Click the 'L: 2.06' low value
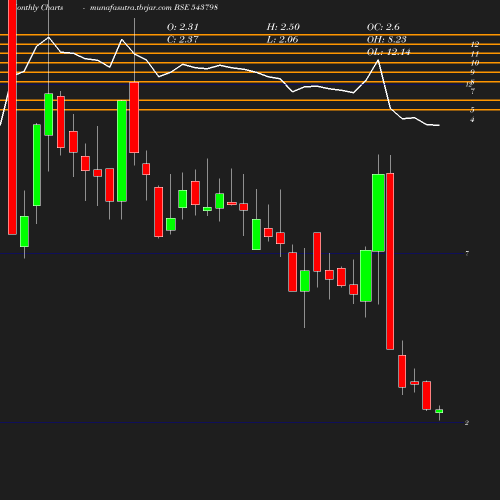The image size is (500, 500). pyautogui.click(x=282, y=39)
